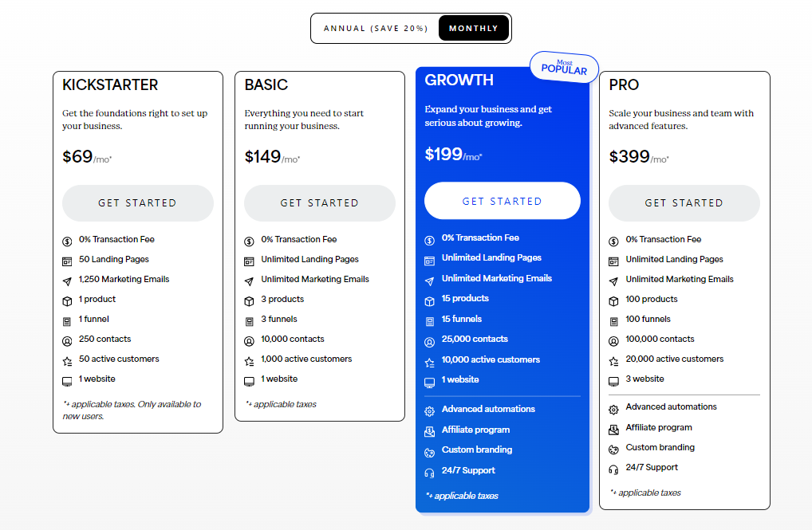Click the applicable taxes note under Pro
This screenshot has height=530, width=812.
[x=645, y=493]
